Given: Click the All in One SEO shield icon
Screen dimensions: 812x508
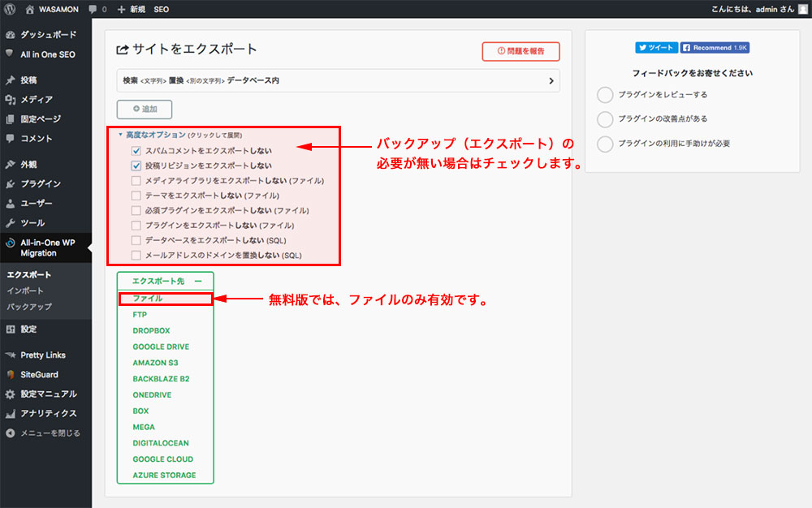Looking at the screenshot, I should 9,54.
